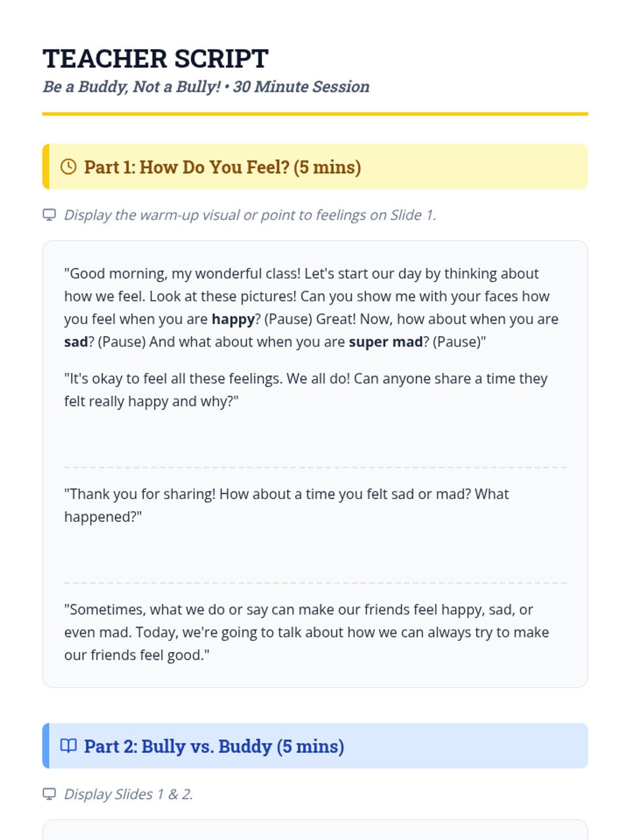This screenshot has width=630, height=840.
Task: Click the monitor icon beside warm-up visual instruction
Action: (x=49, y=215)
